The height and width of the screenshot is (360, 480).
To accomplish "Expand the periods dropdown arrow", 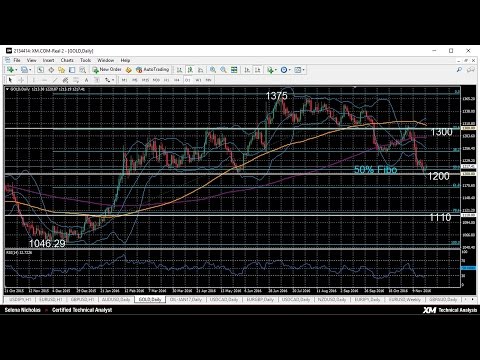I will (x=289, y=70).
